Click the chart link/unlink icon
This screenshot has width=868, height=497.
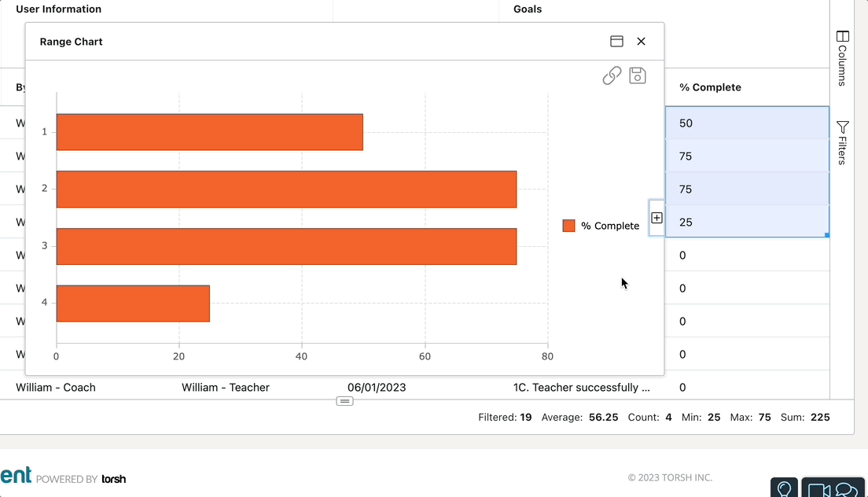coord(612,75)
